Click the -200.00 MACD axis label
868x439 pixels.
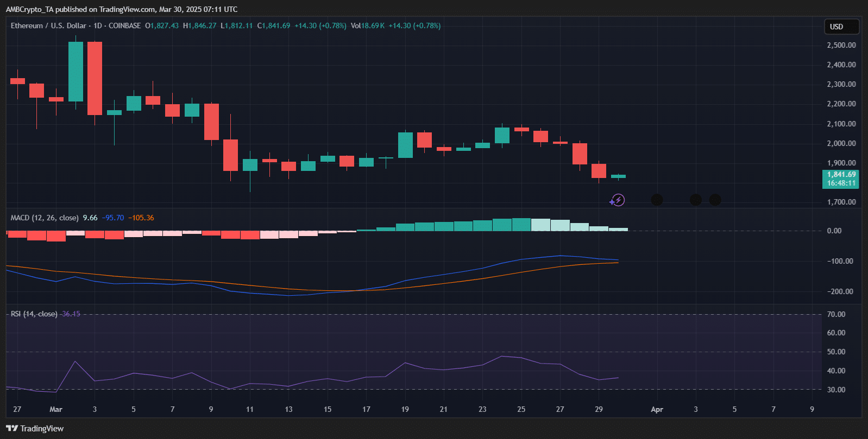(840, 291)
